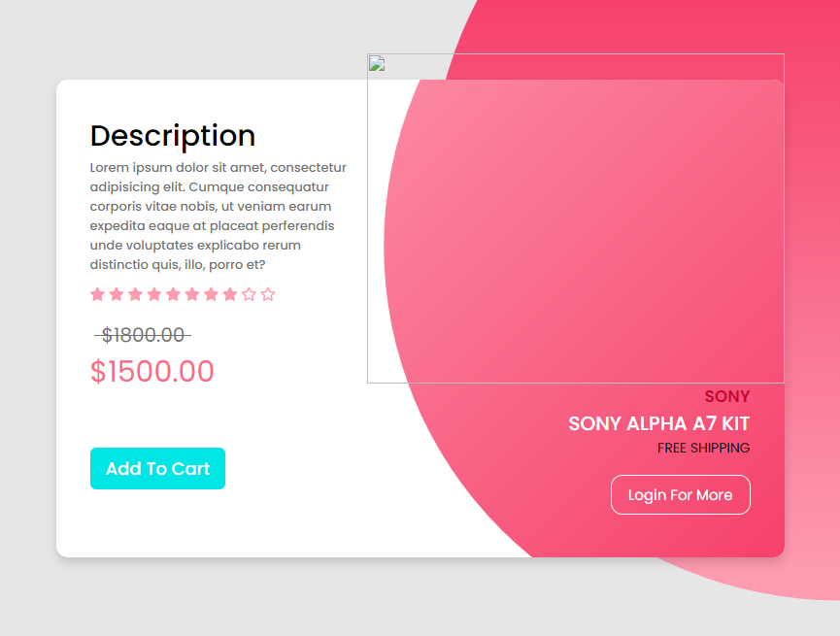
Task: Click the SONY brand label
Action: pos(727,396)
